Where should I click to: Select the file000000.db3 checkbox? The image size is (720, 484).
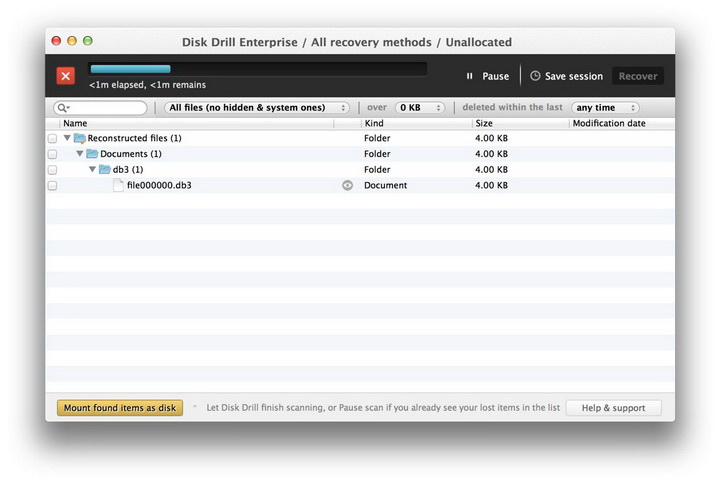click(x=52, y=185)
